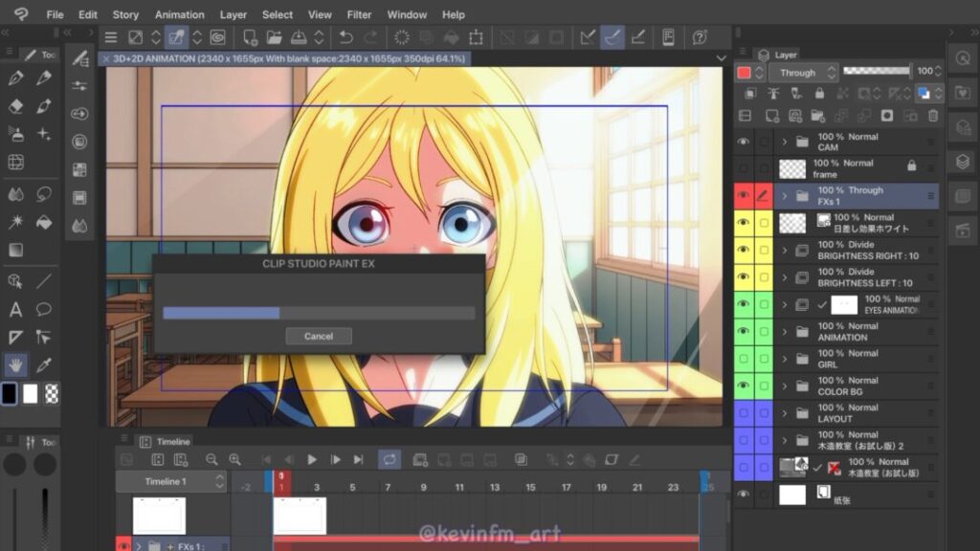Click the Redo arrow in command bar
The image size is (980, 551).
(370, 37)
